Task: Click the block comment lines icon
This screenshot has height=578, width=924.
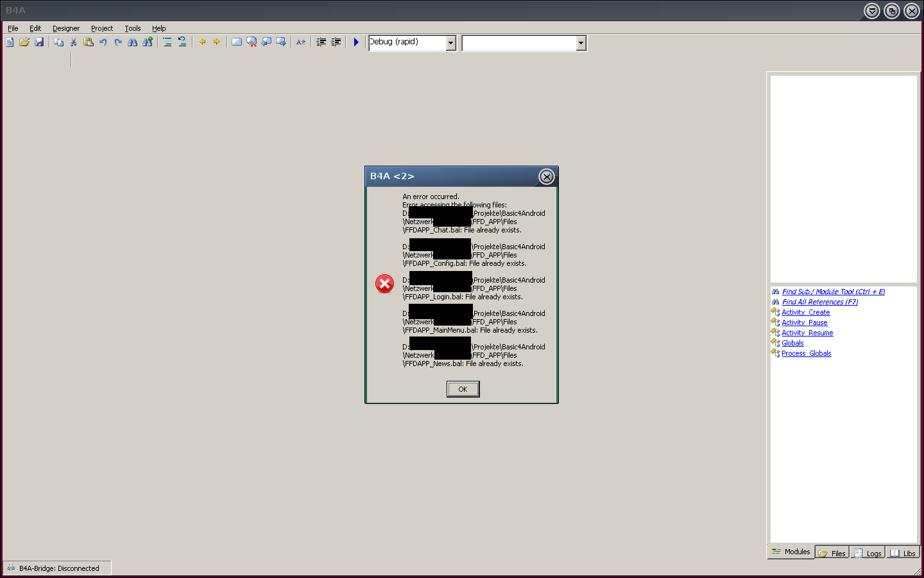Action: [x=167, y=42]
